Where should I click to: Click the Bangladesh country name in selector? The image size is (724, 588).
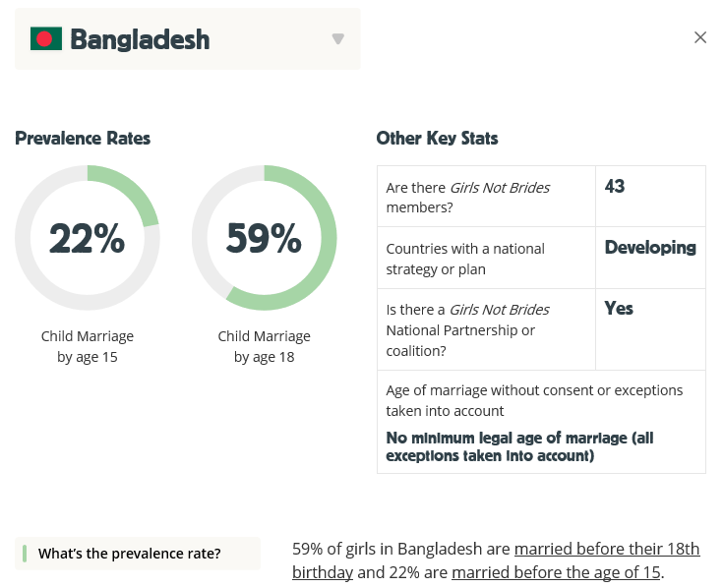pyautogui.click(x=140, y=39)
